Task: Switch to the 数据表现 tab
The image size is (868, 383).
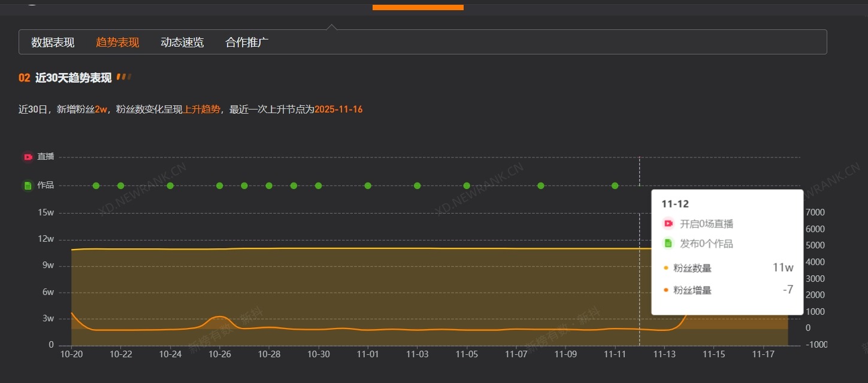Action: (52, 42)
